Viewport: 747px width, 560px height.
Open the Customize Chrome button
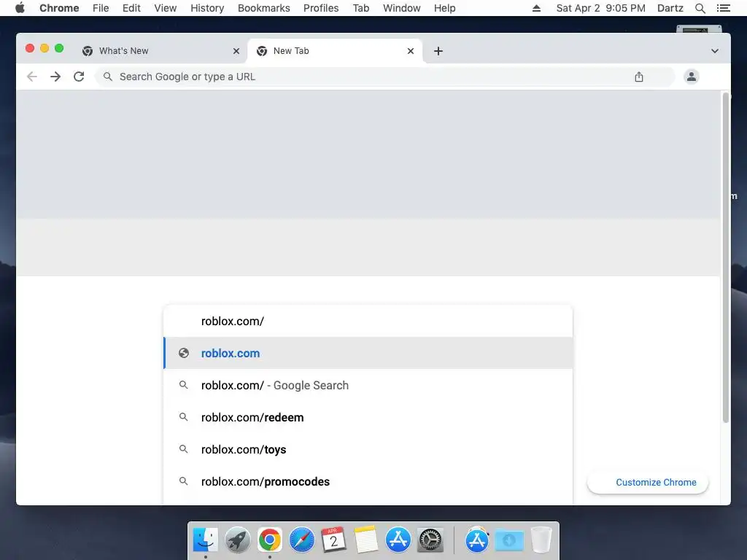(x=648, y=483)
